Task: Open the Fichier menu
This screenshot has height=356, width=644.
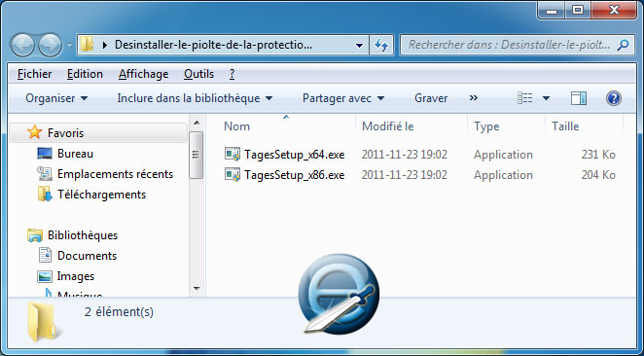Action: [x=34, y=74]
